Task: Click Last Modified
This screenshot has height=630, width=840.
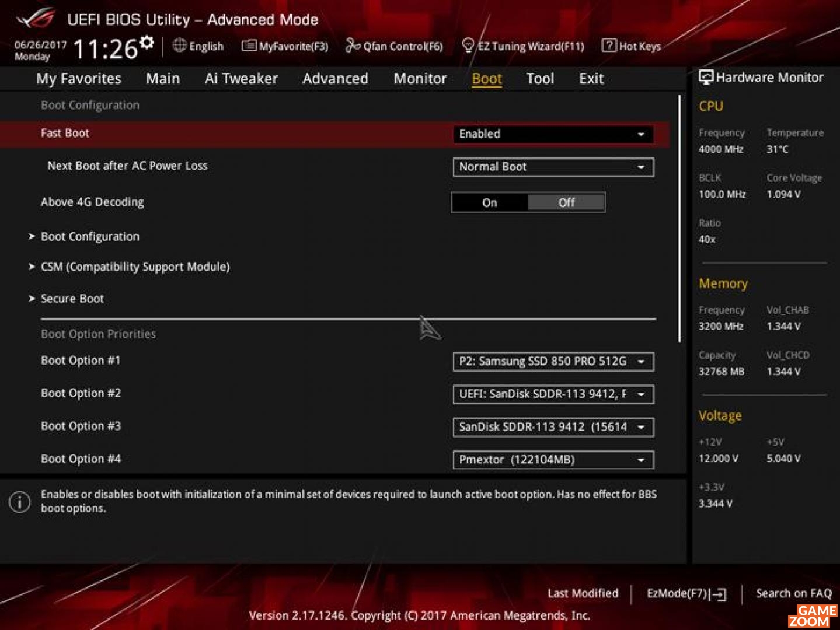Action: coord(583,593)
